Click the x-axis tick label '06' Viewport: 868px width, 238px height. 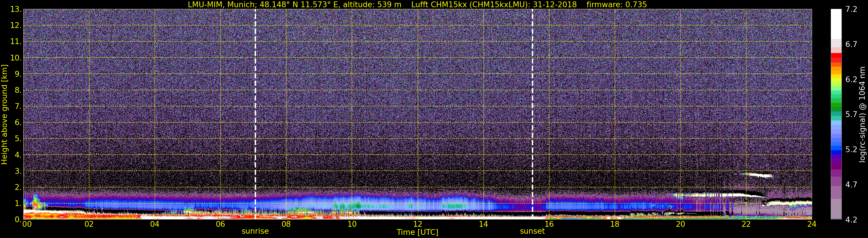point(220,224)
